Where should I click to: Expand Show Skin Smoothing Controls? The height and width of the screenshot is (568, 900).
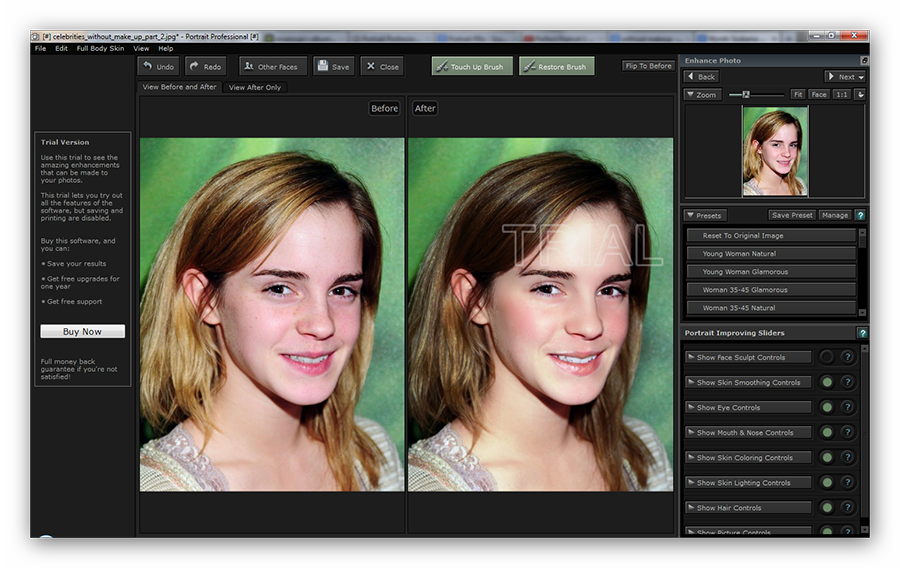pos(748,382)
